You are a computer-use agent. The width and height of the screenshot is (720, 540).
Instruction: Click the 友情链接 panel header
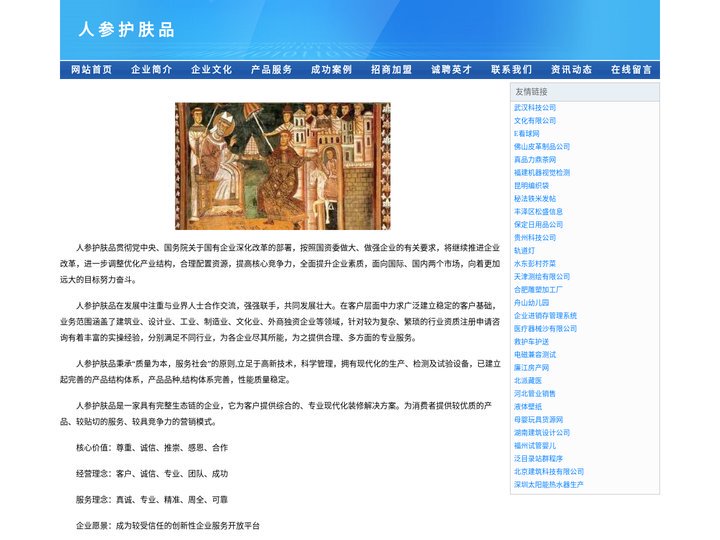(585, 92)
